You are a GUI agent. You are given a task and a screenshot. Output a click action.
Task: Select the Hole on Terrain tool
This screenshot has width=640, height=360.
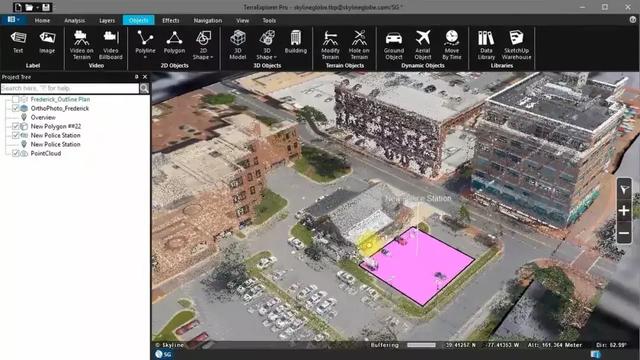pyautogui.click(x=359, y=45)
